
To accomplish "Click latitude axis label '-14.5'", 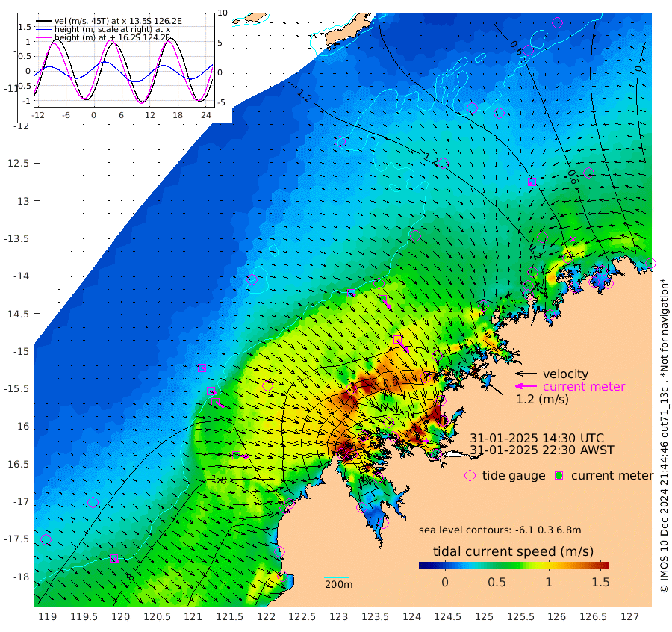I will pyautogui.click(x=16, y=314).
